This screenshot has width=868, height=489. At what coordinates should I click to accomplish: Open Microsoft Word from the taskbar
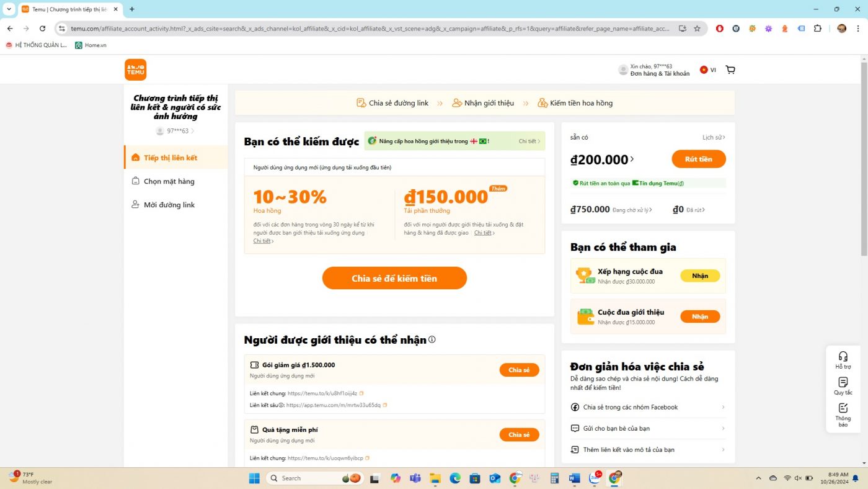574,478
